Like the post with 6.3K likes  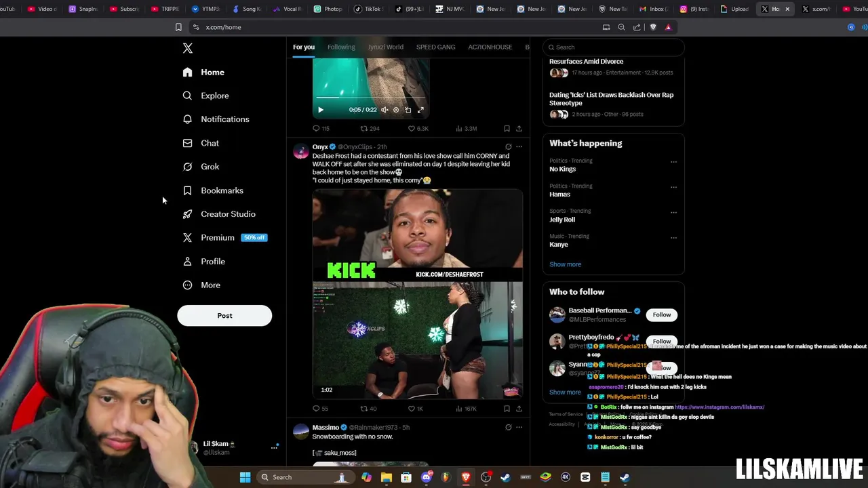[418, 128]
